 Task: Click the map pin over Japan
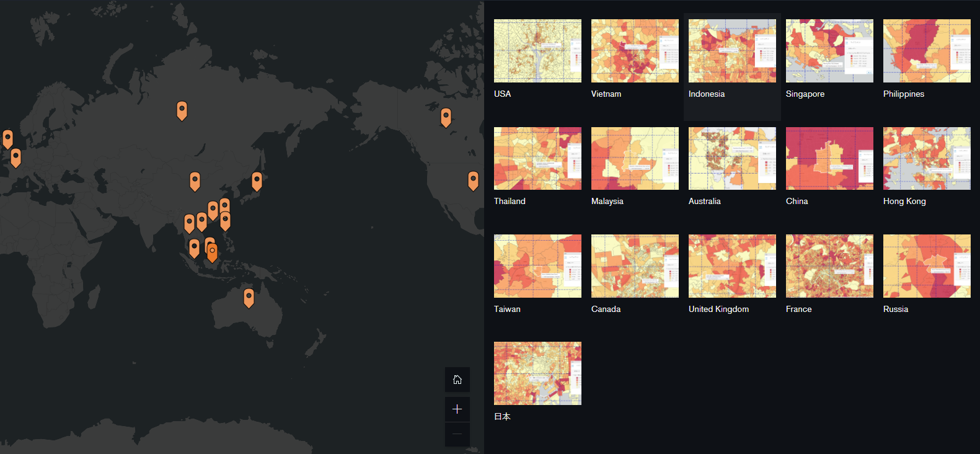(257, 180)
